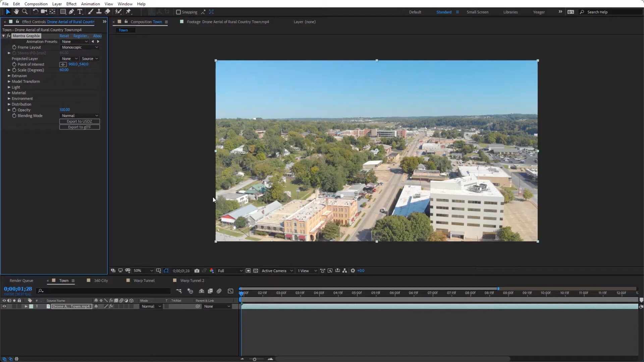Take snapshot with camera icon
This screenshot has height=362, width=644.
(197, 271)
